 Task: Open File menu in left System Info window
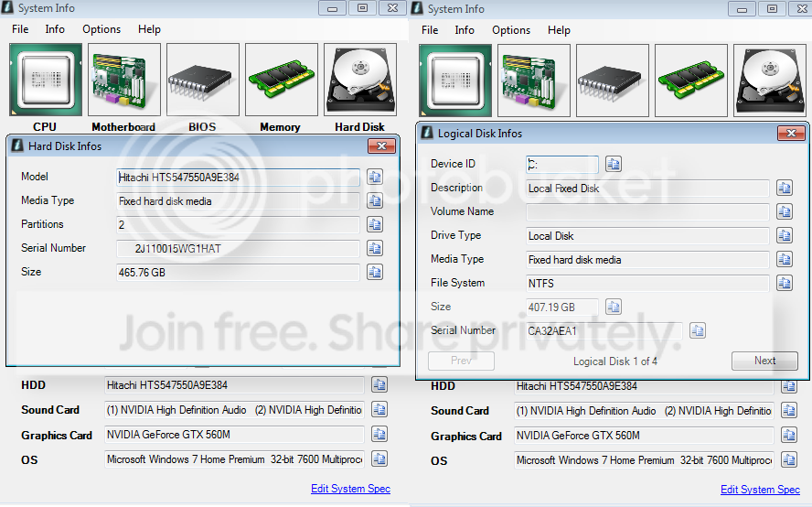pyautogui.click(x=20, y=29)
